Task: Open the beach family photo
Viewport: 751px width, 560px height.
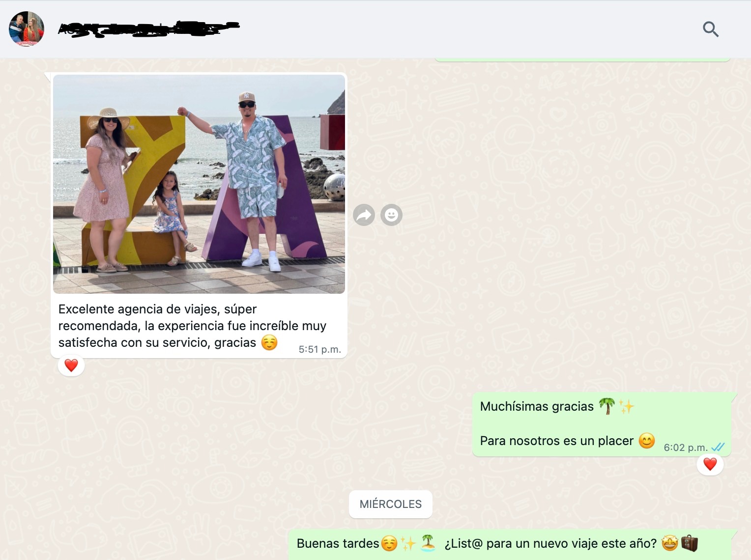Action: pos(199,184)
